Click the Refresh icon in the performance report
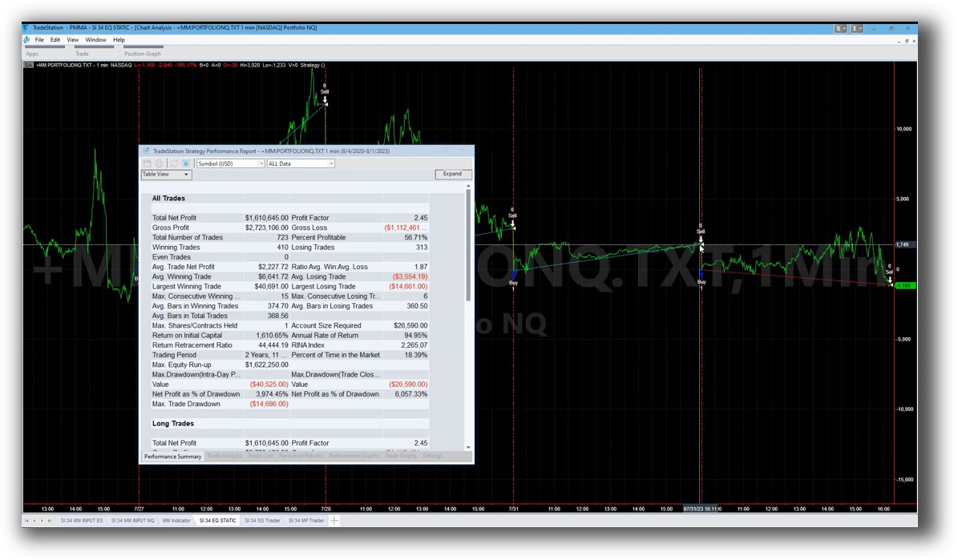958x560 pixels. coord(175,163)
